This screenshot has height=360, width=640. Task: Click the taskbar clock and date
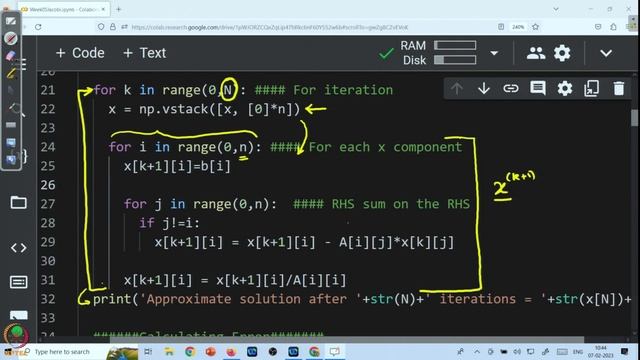pos(600,352)
